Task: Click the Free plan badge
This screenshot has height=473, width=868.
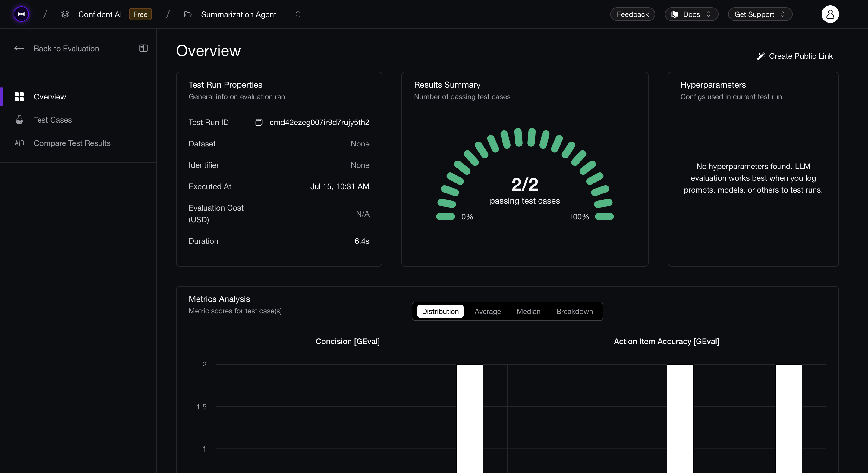Action: click(140, 14)
